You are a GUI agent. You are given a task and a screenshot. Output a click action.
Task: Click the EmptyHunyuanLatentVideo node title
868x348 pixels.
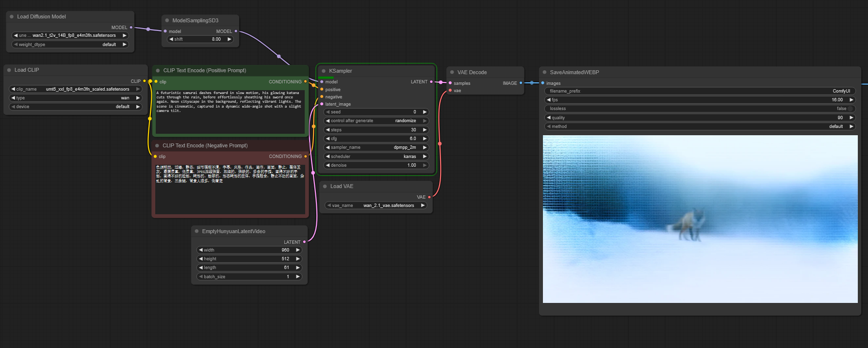[234, 231]
